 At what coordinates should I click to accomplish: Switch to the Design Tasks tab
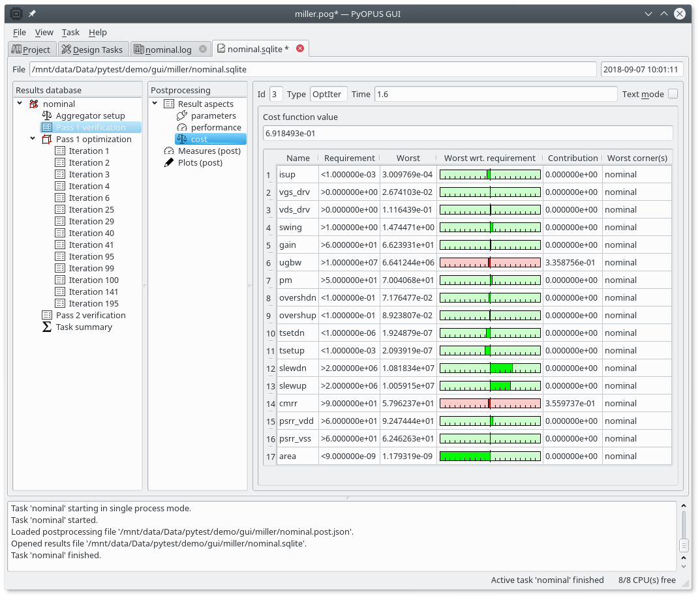[x=91, y=50]
